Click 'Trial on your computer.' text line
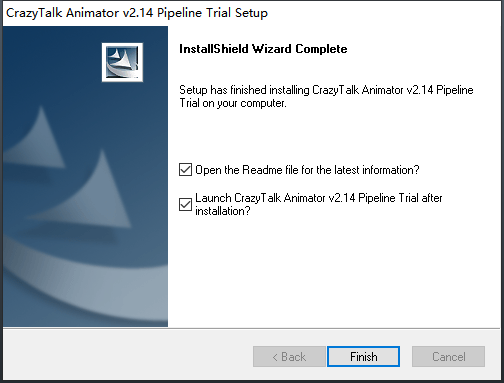Image resolution: width=504 pixels, height=383 pixels. pos(233,103)
